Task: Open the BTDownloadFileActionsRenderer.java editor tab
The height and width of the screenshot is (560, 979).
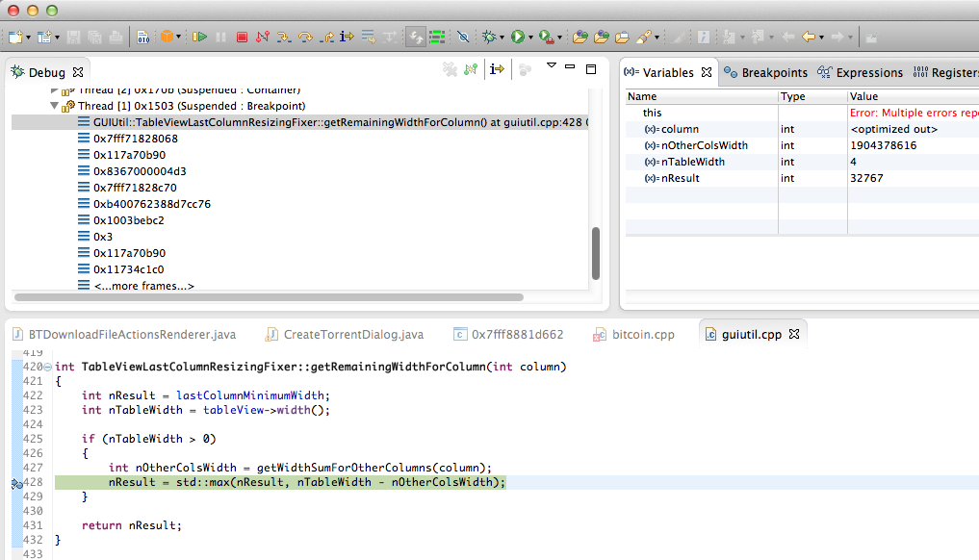Action: click(124, 335)
